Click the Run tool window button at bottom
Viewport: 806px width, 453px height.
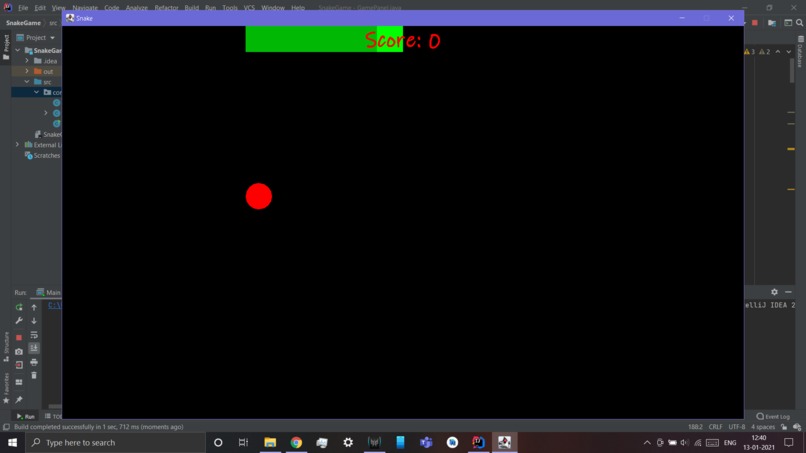coord(25,416)
